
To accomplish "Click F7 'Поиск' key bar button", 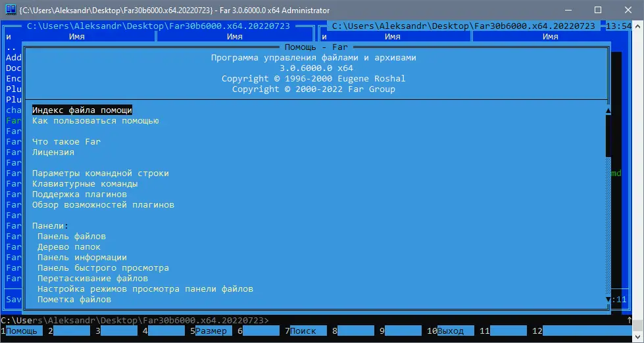I will [x=309, y=331].
